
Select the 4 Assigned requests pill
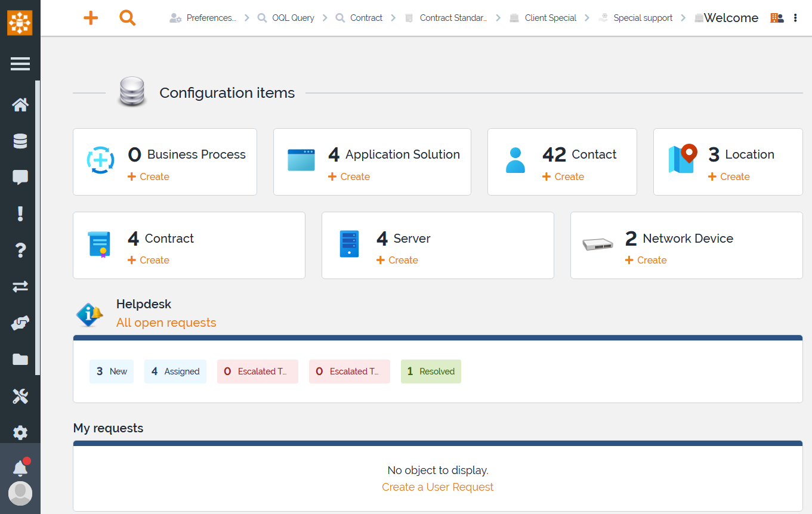point(175,371)
